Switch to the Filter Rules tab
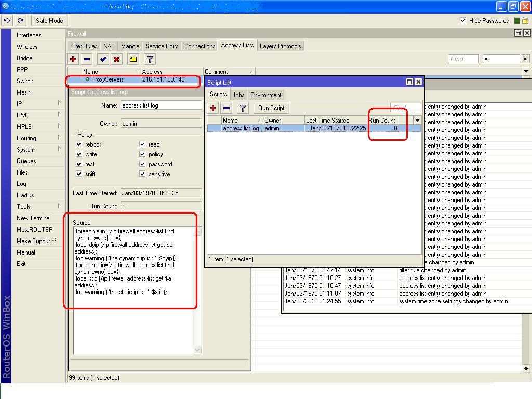The image size is (532, 399). (x=84, y=46)
